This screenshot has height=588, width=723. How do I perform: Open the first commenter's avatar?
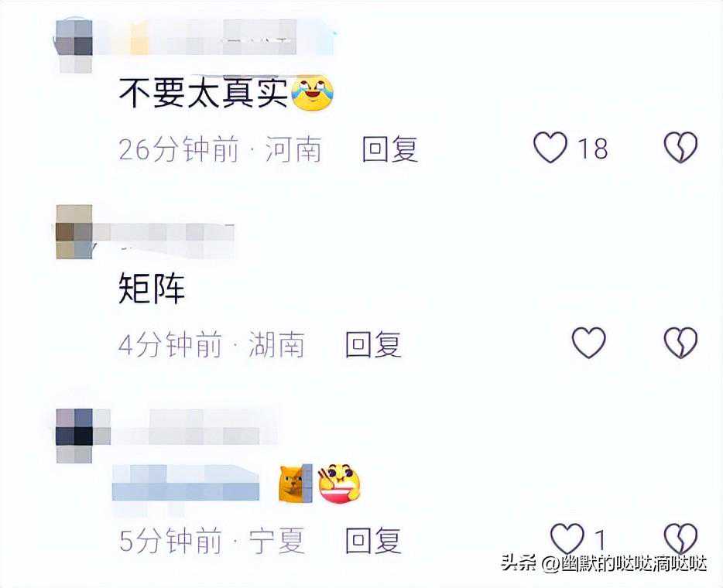pos(74,46)
